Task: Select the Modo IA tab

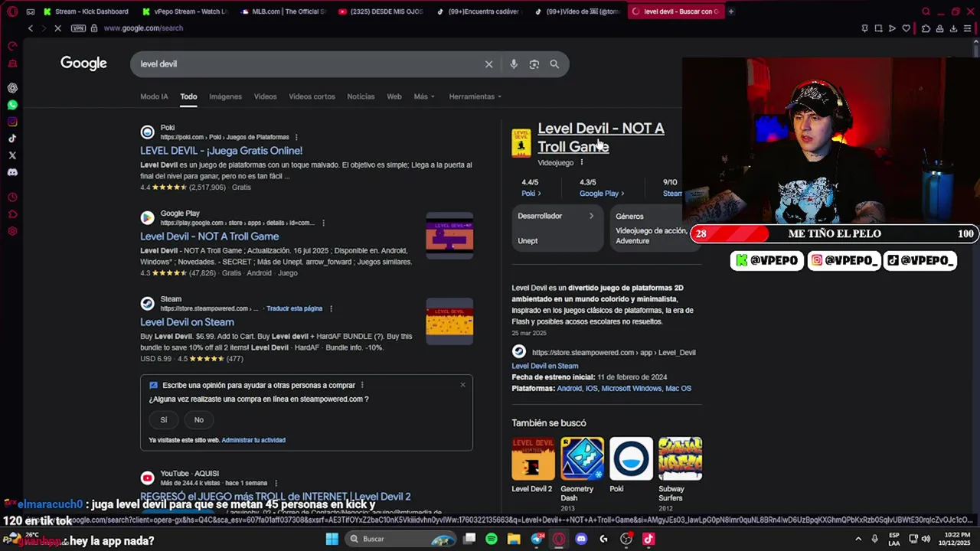Action: [154, 96]
